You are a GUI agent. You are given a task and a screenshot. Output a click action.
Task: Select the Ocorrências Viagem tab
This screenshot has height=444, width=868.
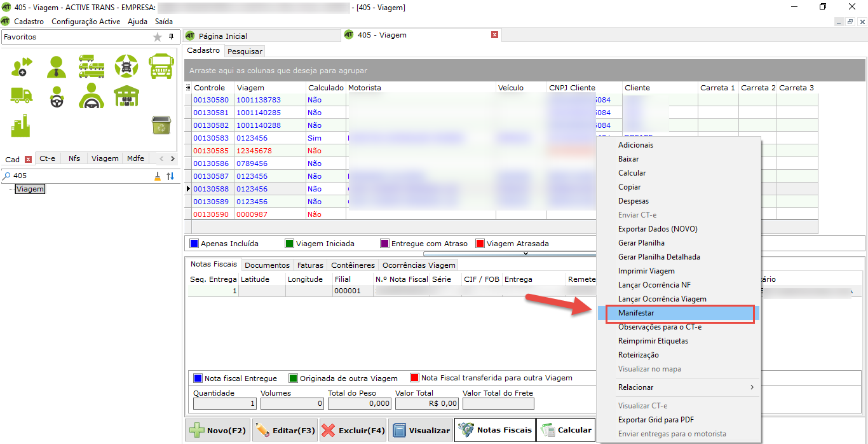pyautogui.click(x=418, y=265)
